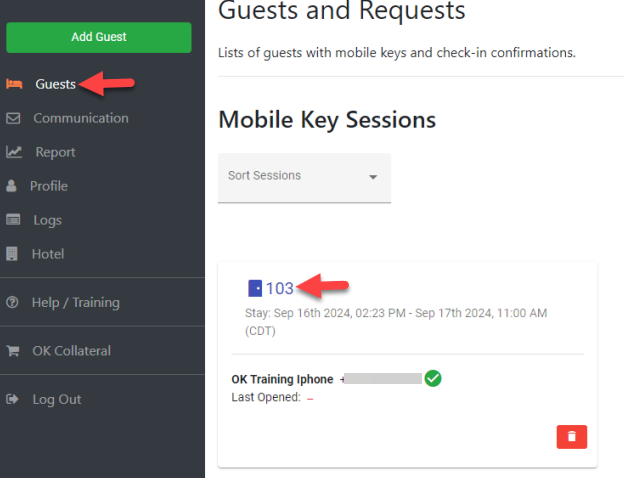Open the OK Collateral cart icon
This screenshot has width=624, height=478.
(x=13, y=351)
